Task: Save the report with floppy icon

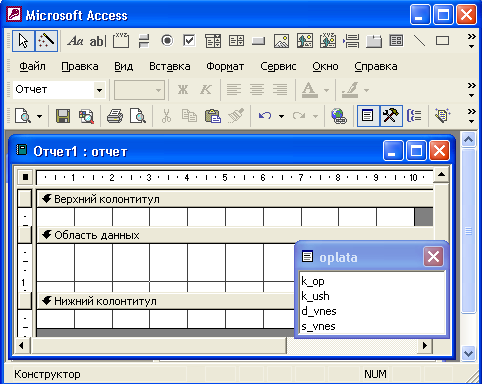Action: click(x=63, y=116)
